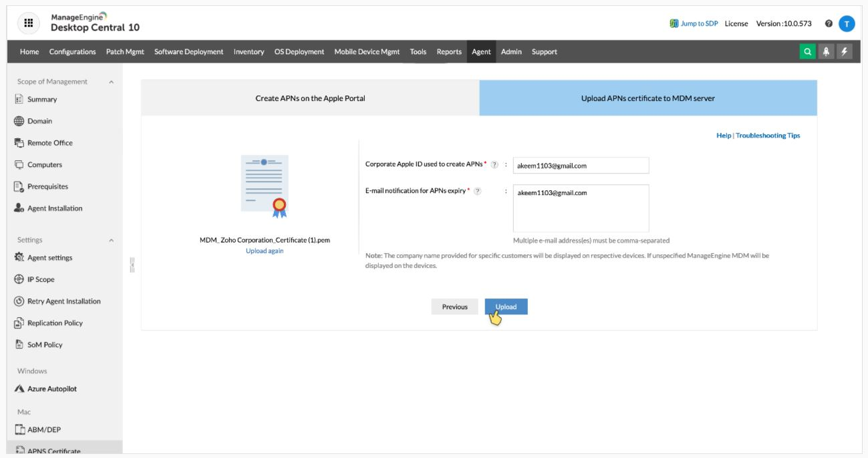The width and height of the screenshot is (868, 458).
Task: Click the Previous button
Action: click(x=454, y=306)
